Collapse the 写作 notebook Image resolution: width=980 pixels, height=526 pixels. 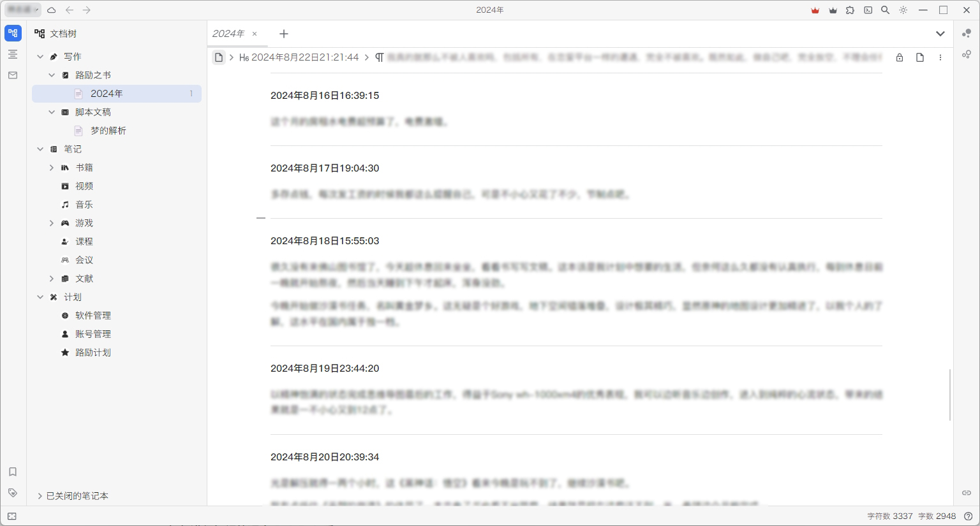point(40,57)
